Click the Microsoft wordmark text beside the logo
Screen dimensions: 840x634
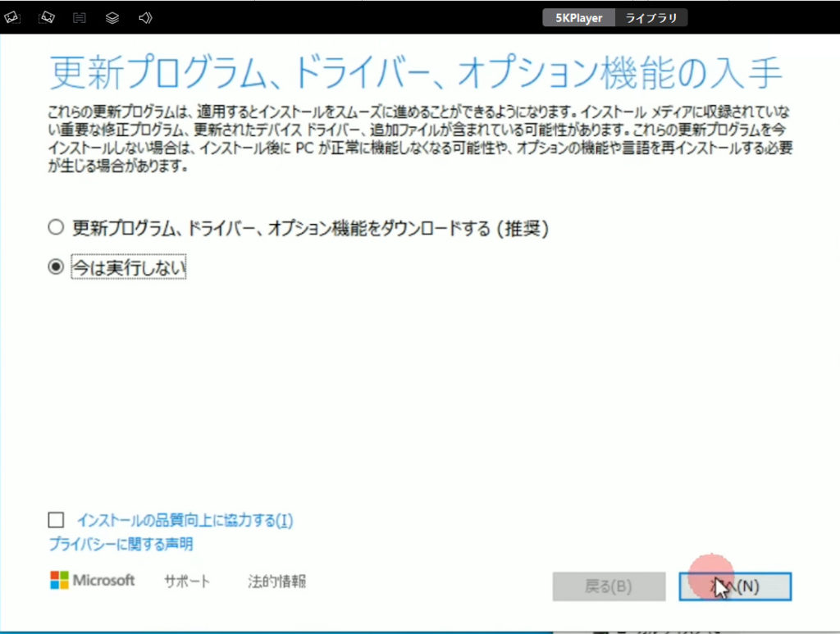point(104,581)
